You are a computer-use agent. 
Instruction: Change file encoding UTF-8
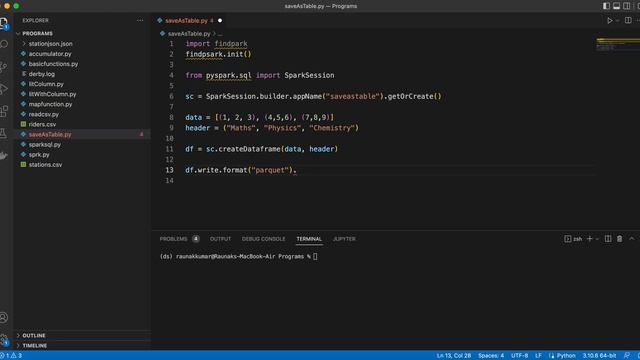(x=519, y=356)
